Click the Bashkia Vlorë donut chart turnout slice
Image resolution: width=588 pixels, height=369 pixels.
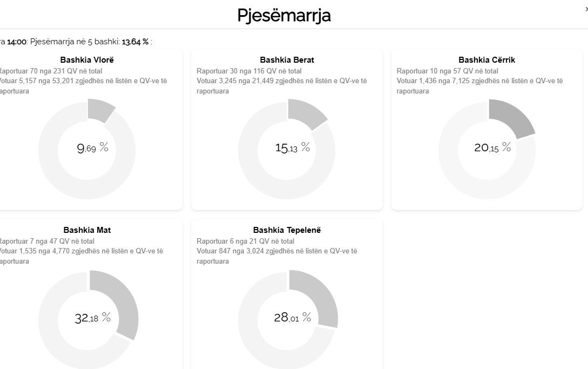coord(100,109)
